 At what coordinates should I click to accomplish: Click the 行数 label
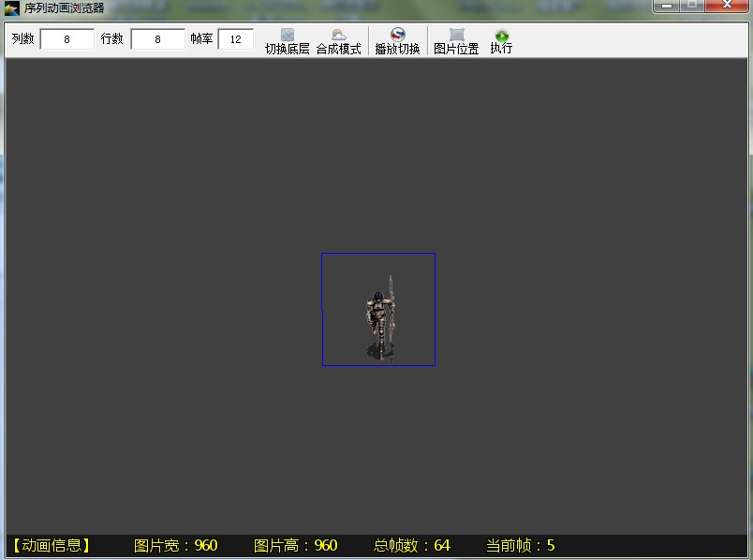[111, 39]
